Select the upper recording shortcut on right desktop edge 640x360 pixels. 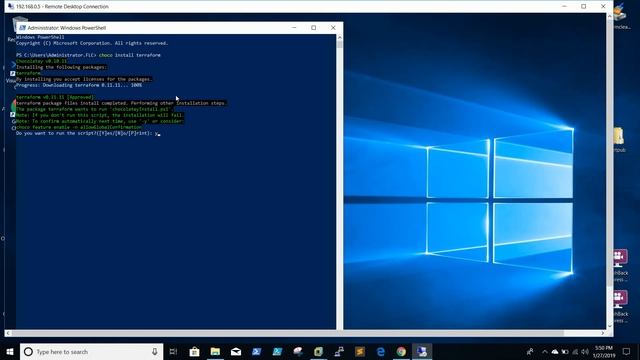coord(620,258)
